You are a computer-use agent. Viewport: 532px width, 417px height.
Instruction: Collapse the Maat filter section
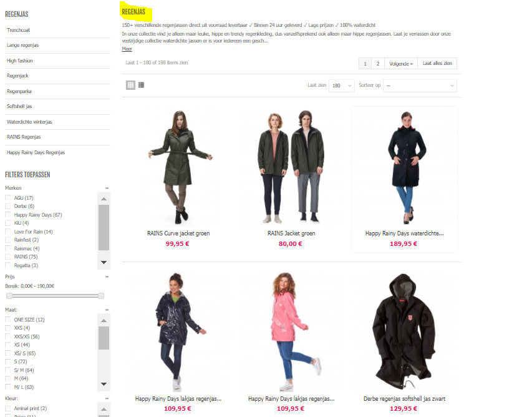click(107, 310)
